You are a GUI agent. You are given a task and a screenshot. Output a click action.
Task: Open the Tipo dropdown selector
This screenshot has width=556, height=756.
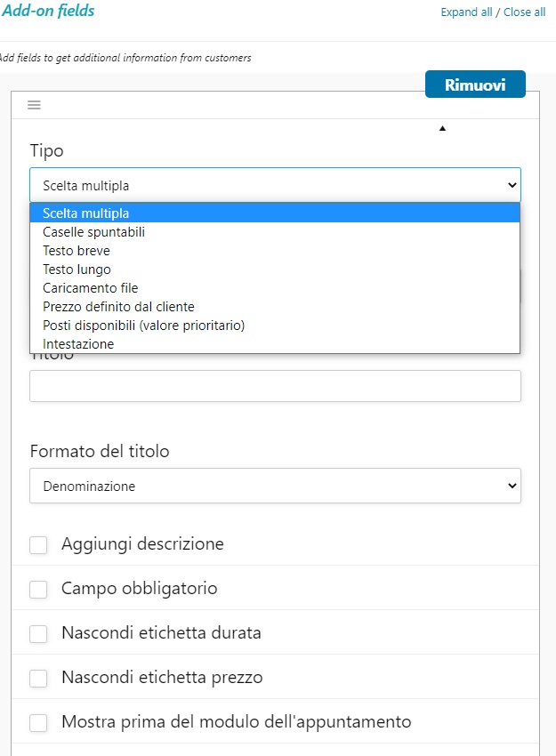[x=275, y=185]
